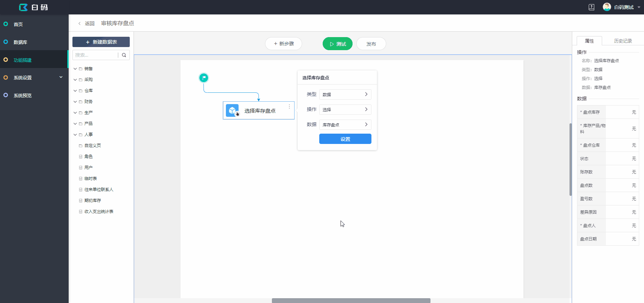The width and height of the screenshot is (644, 303).
Task: Click the green start flag node
Action: (204, 78)
